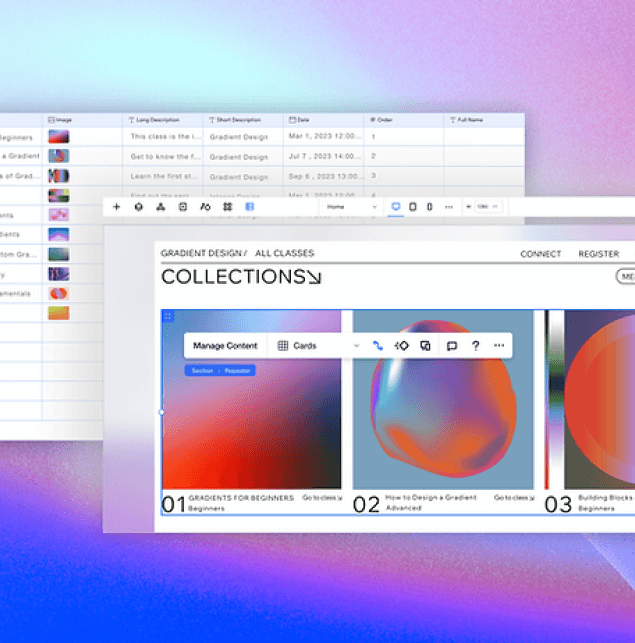Open the canvas width value dropdown
The width and height of the screenshot is (635, 643).
[x=485, y=207]
